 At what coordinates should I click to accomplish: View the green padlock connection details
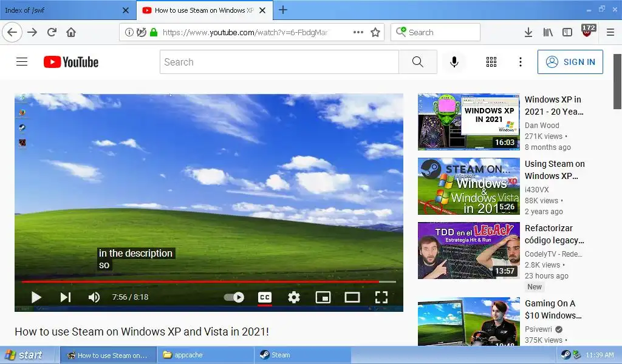click(154, 32)
